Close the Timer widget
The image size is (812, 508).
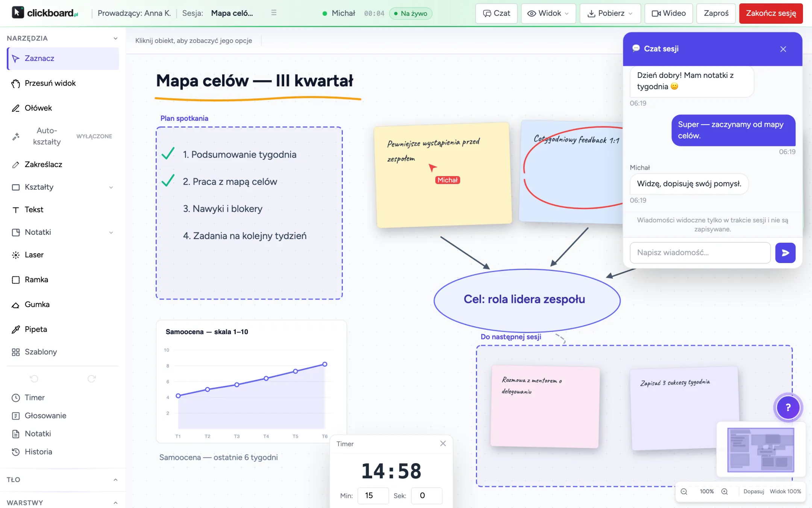(x=443, y=444)
